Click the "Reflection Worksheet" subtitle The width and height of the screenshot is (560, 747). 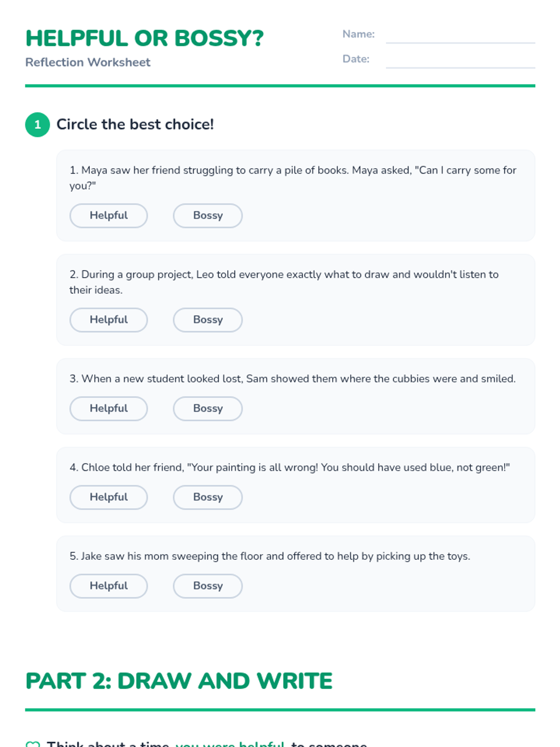[88, 62]
